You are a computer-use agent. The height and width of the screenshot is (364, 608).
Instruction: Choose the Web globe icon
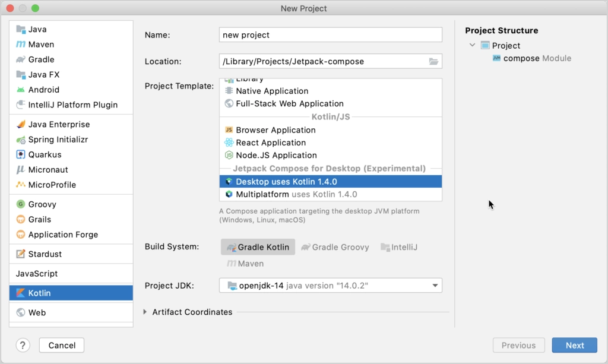coord(21,312)
